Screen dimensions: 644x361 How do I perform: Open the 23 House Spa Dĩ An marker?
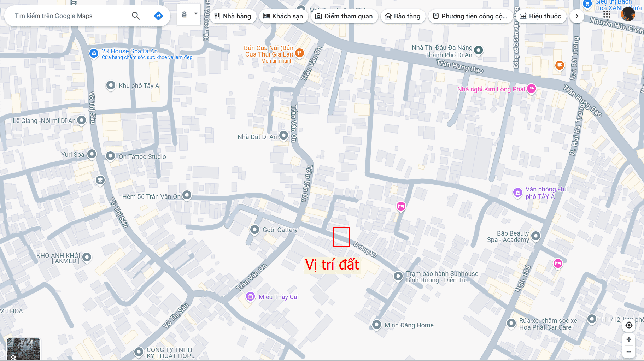[x=94, y=53]
